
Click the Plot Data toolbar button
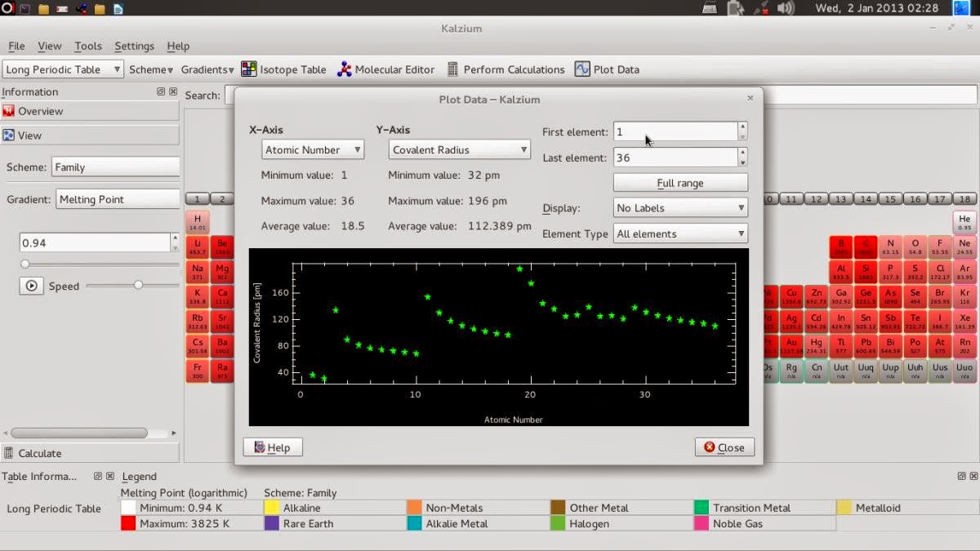607,69
